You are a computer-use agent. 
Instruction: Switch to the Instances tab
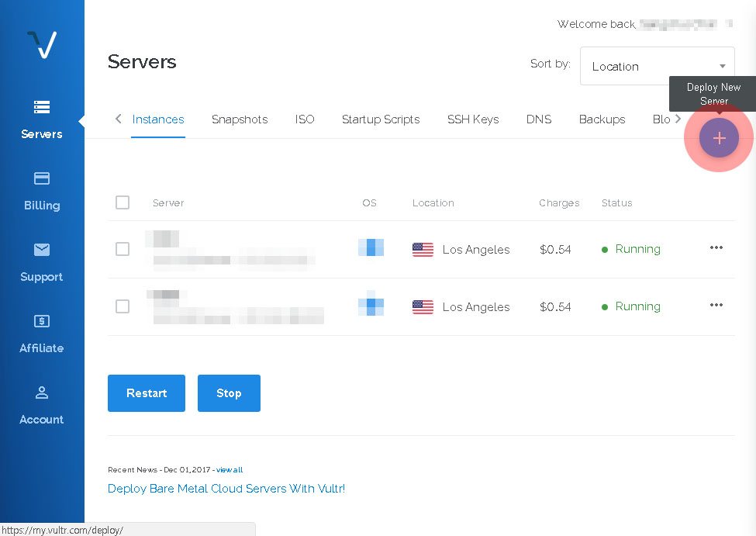(x=158, y=119)
